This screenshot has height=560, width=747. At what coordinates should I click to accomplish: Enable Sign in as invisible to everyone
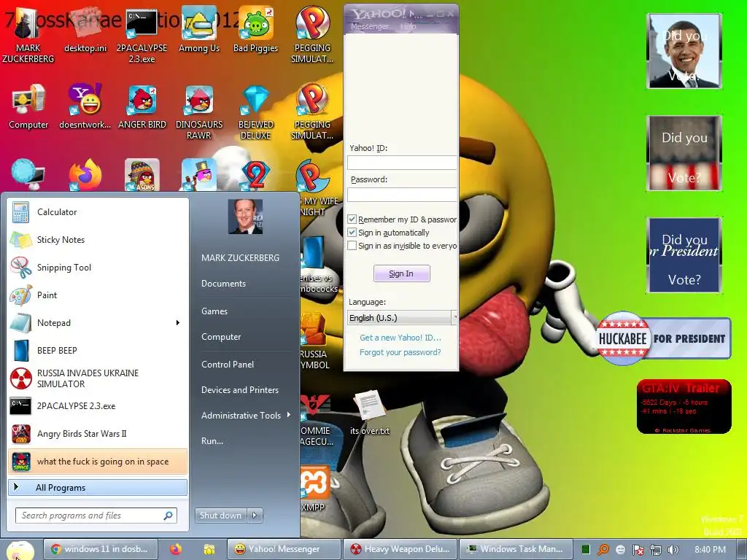(x=352, y=246)
